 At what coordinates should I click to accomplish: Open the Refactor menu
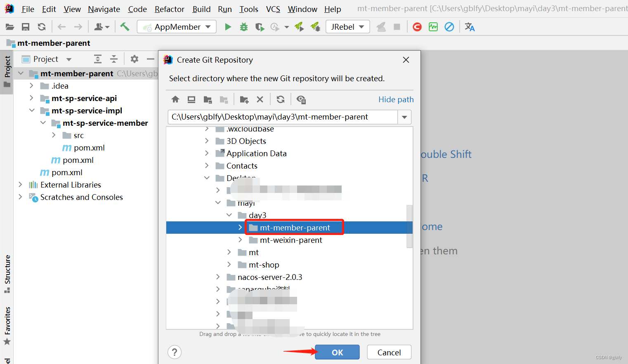coord(170,9)
